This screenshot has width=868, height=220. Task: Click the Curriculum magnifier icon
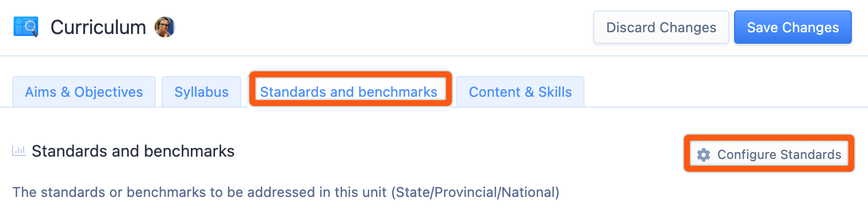pos(26,27)
